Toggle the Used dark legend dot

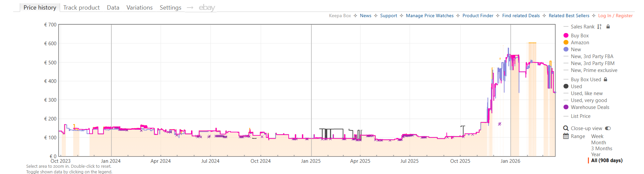(x=566, y=87)
